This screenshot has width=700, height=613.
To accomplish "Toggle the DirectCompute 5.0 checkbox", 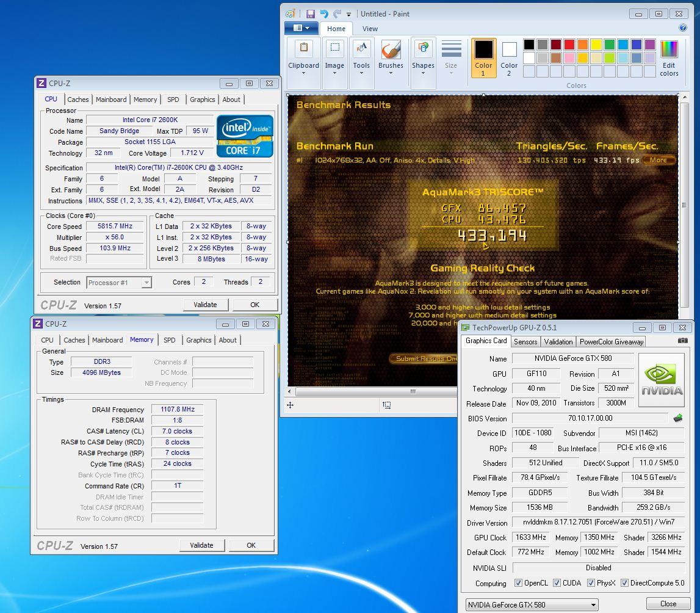I will (x=624, y=583).
